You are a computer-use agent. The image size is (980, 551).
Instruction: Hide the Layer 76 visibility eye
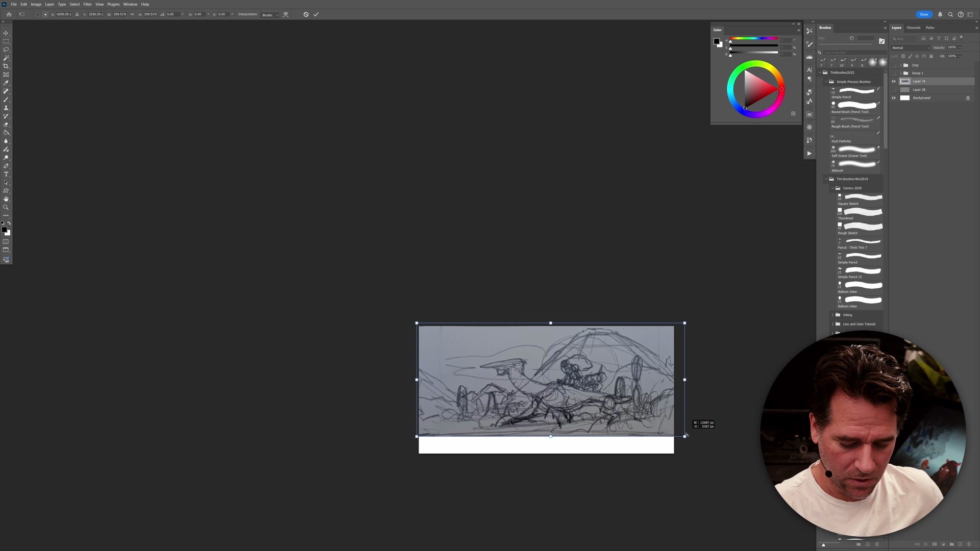point(893,81)
